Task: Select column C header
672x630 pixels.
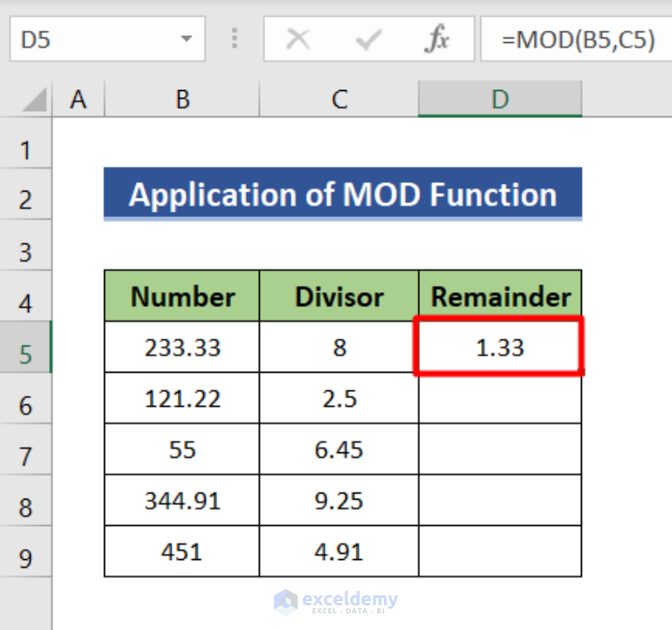Action: (x=339, y=99)
